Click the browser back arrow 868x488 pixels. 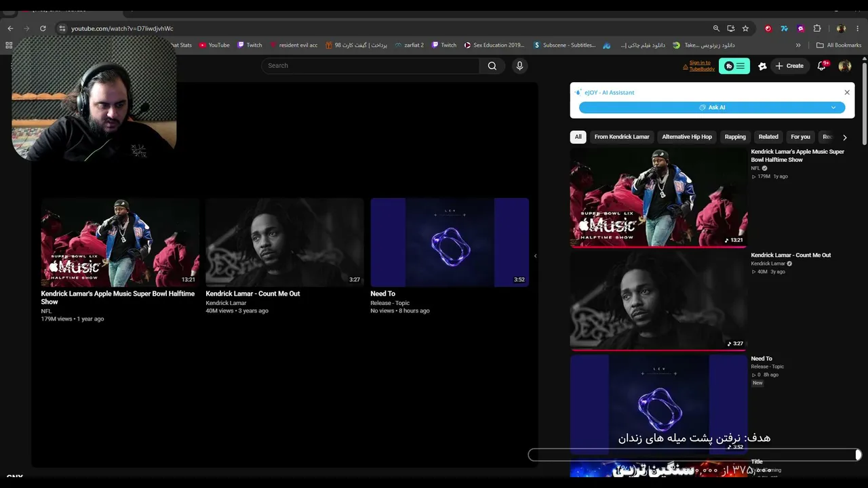pyautogui.click(x=10, y=28)
